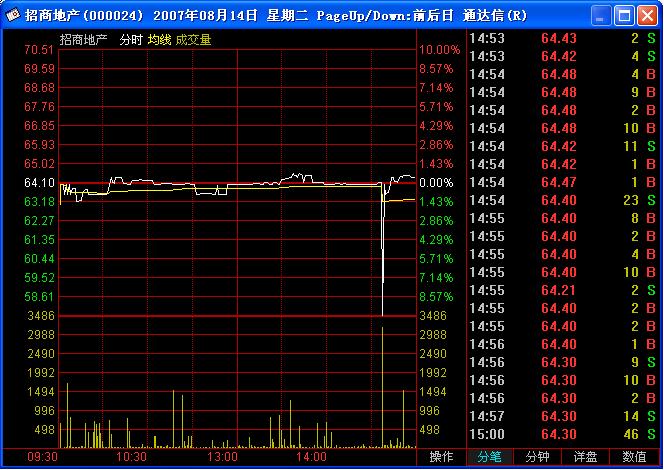664x470 pixels.
Task: Click the 成交量 legend label
Action: tap(193, 40)
